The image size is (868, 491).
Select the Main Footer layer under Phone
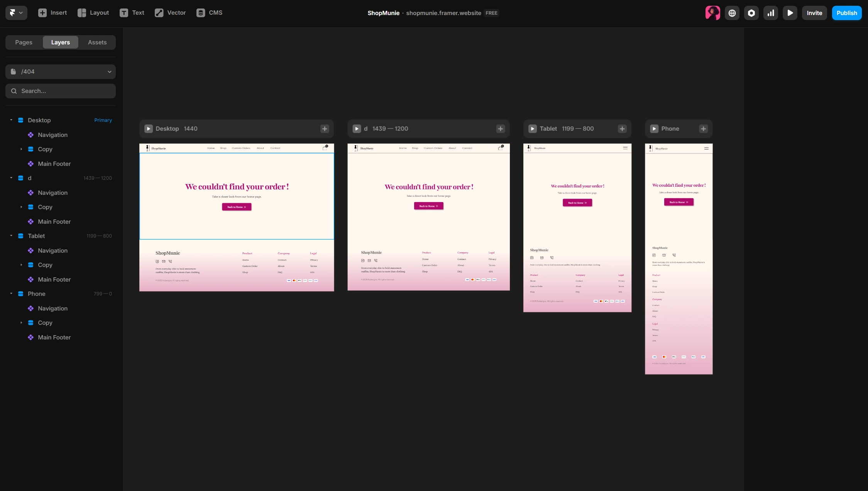point(54,337)
